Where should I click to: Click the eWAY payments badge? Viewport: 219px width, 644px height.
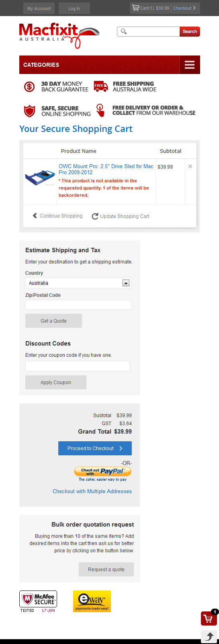coord(92,601)
